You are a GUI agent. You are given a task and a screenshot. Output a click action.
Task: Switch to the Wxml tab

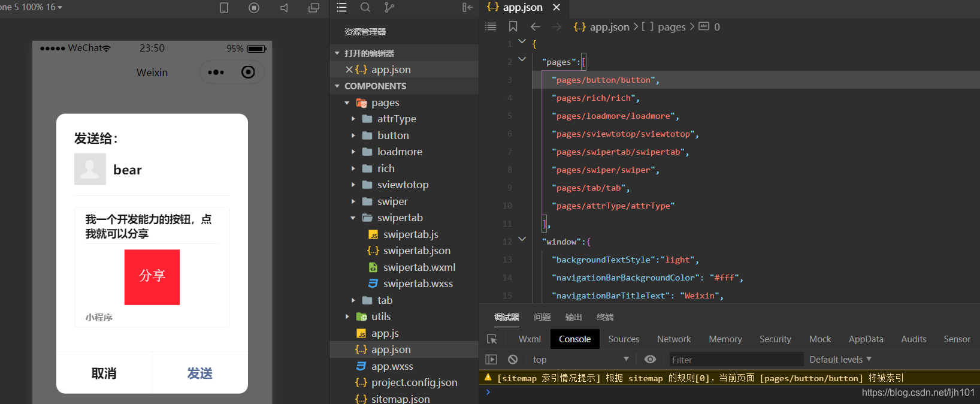coord(530,339)
